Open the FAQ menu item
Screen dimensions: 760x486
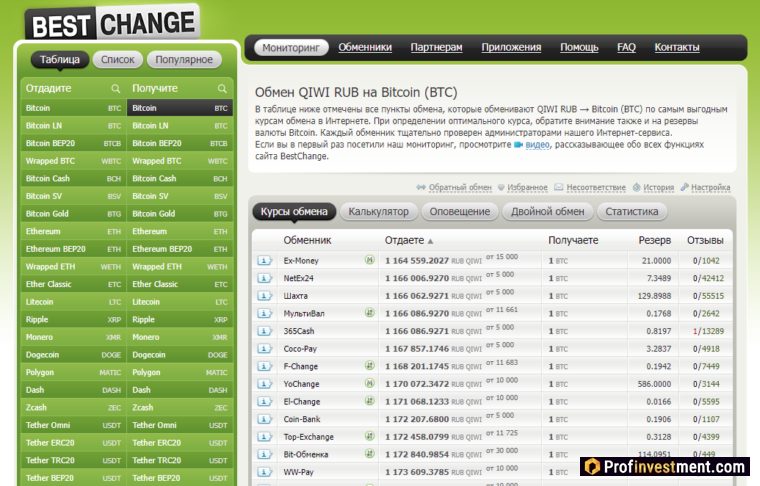(626, 47)
